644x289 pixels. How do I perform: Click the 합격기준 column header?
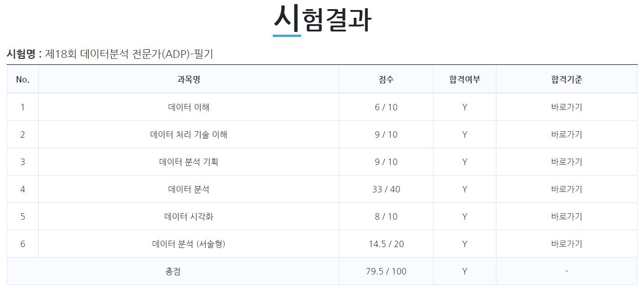(567, 79)
